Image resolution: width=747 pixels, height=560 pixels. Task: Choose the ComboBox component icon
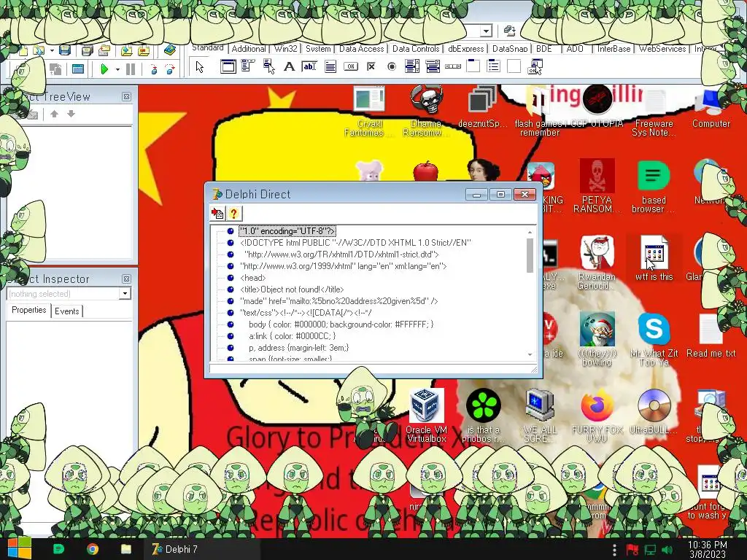[433, 66]
